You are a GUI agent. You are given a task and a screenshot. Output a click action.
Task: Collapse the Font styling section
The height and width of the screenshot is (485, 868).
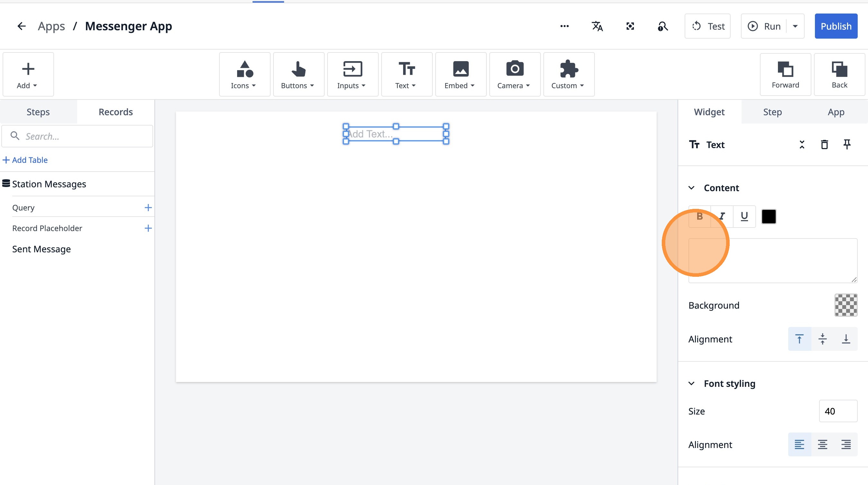pos(691,384)
